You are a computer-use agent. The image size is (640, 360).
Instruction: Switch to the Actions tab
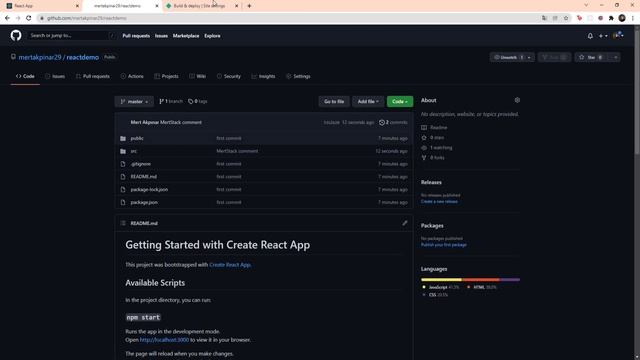(x=132, y=76)
